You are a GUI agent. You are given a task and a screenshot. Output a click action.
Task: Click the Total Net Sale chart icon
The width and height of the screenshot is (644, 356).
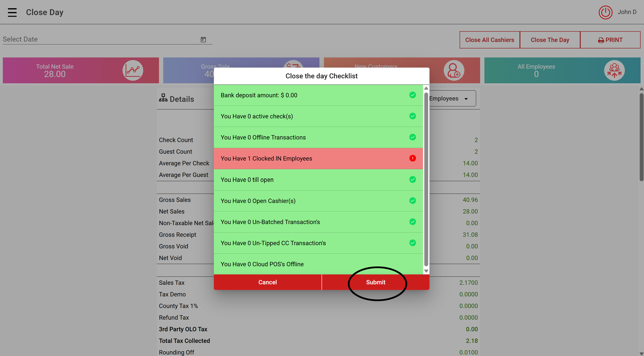tap(133, 70)
